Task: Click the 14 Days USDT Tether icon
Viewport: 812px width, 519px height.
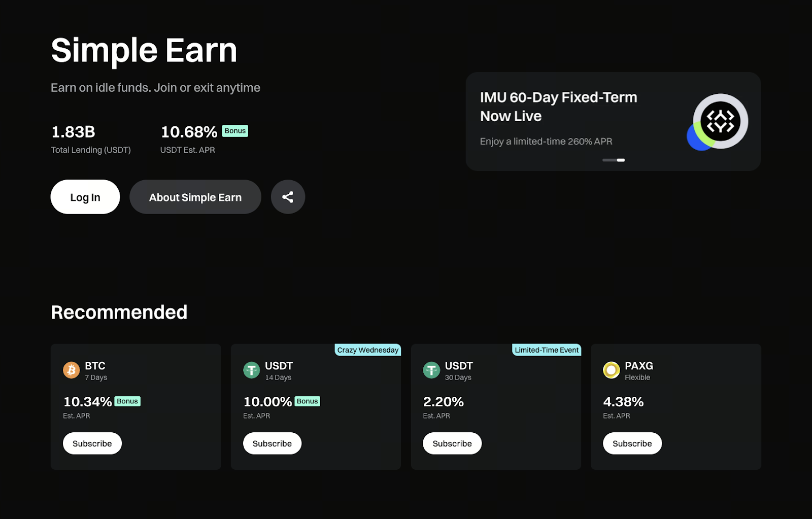Action: [252, 370]
